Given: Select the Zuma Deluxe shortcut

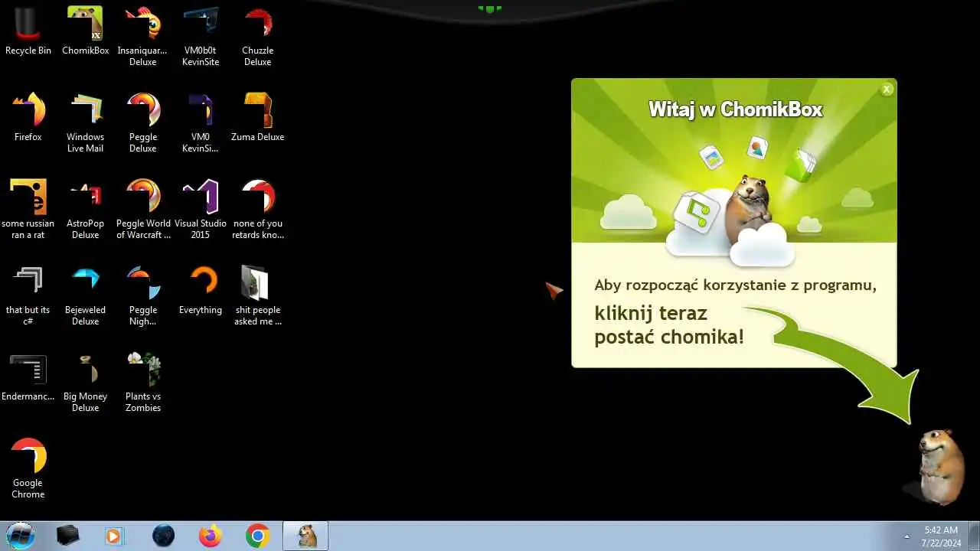Looking at the screenshot, I should pos(258,117).
